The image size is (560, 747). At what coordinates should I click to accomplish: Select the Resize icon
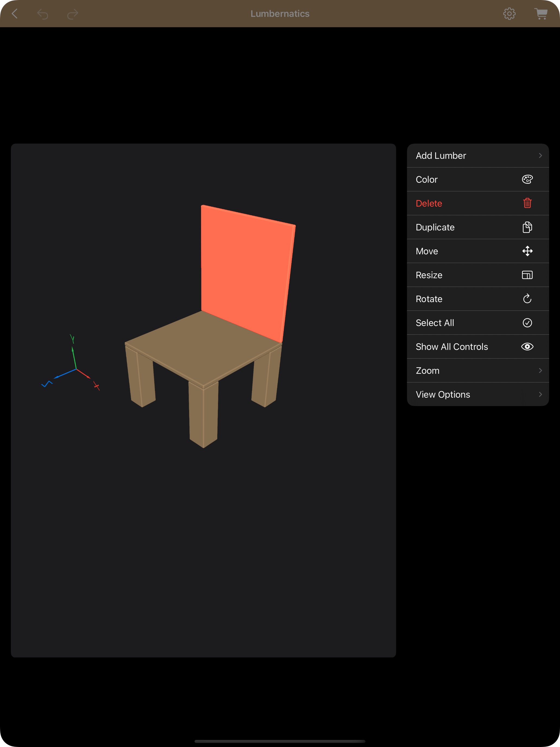pos(527,275)
